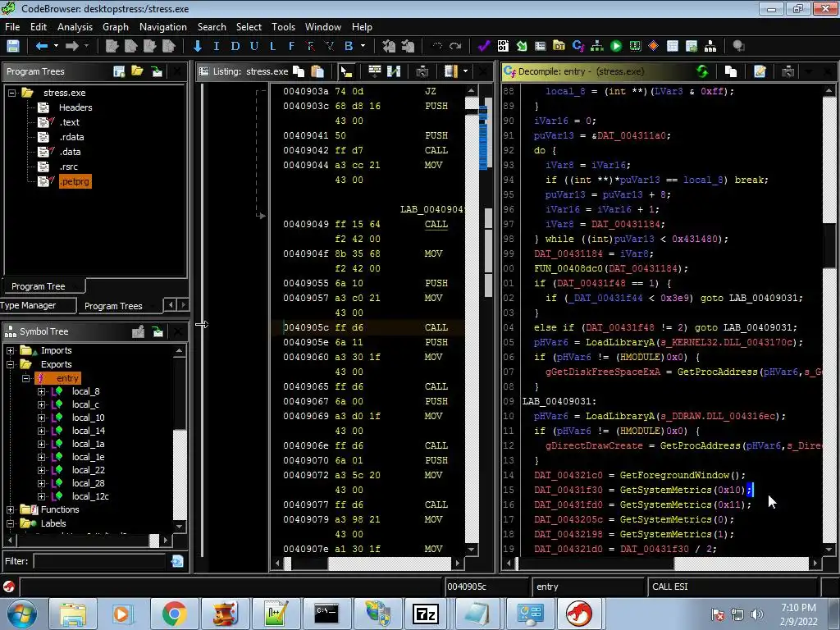Open the File menu
The height and width of the screenshot is (630, 840).
[x=12, y=27]
